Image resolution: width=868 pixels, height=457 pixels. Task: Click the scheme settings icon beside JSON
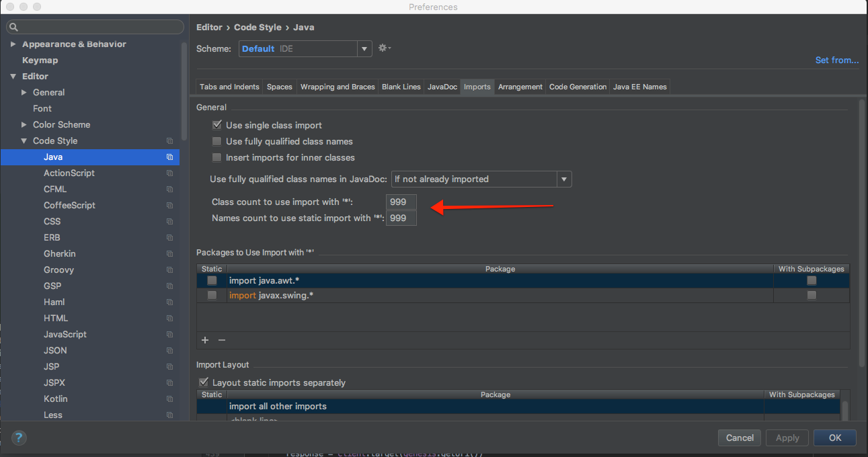click(x=169, y=351)
